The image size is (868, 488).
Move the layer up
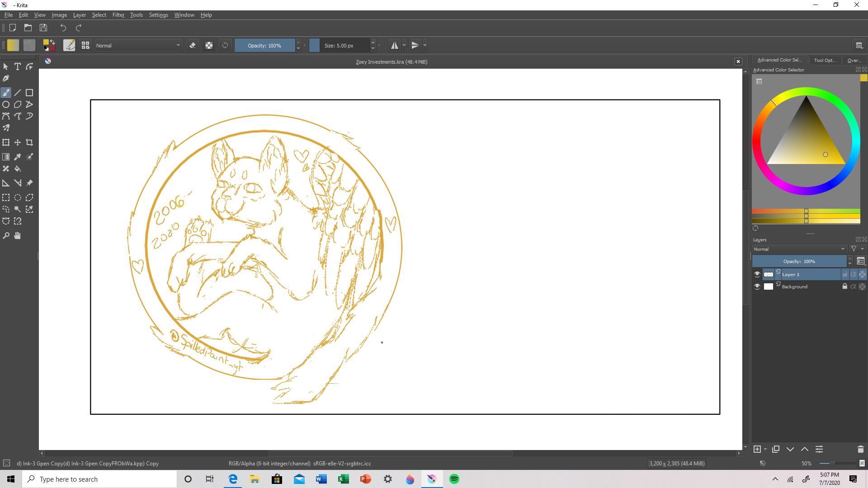(805, 449)
